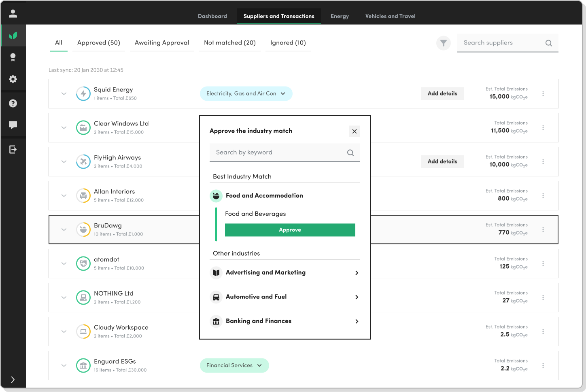Open help question mark icon

point(13,104)
